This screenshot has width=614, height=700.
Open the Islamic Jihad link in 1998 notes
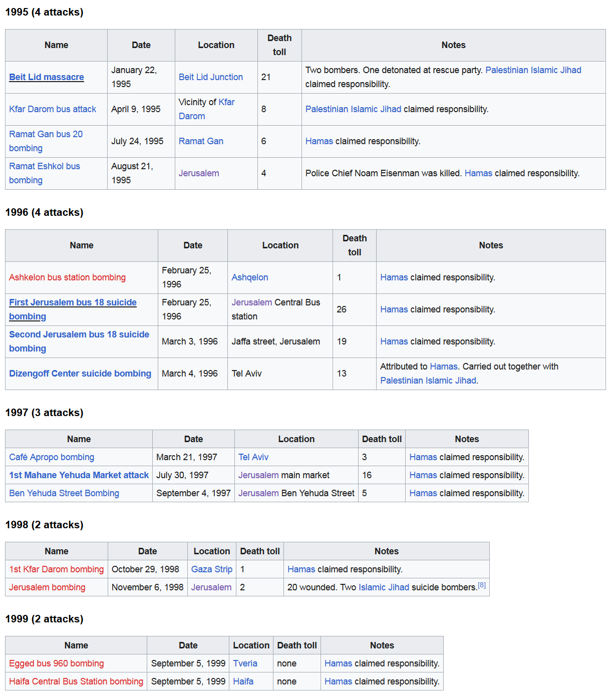coord(384,587)
